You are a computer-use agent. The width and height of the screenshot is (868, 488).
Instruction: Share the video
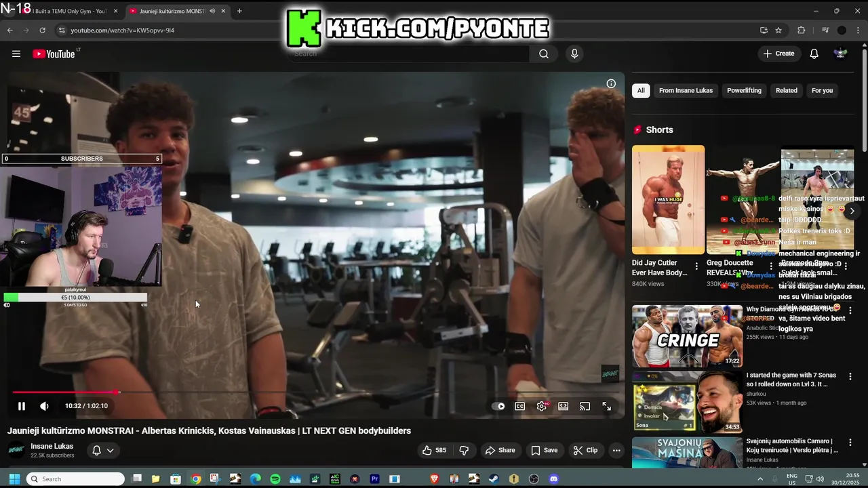[x=500, y=450]
